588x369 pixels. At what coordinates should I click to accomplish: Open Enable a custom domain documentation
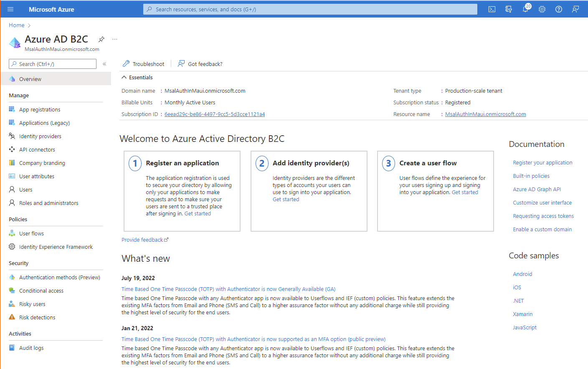pos(542,229)
